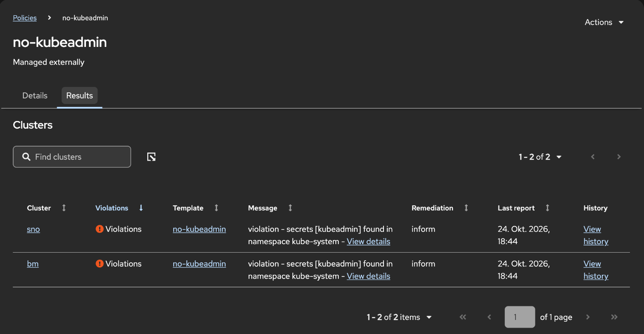This screenshot has height=334, width=644.
Task: Open no-kubeadmin template in bm row
Action: pos(199,264)
